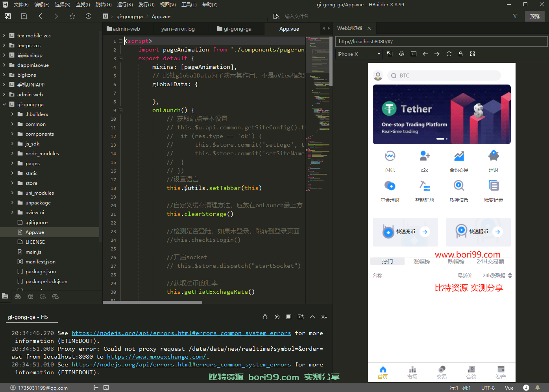The image size is (549, 392).
Task: Click the run play toolbar icon
Action: pos(89,16)
